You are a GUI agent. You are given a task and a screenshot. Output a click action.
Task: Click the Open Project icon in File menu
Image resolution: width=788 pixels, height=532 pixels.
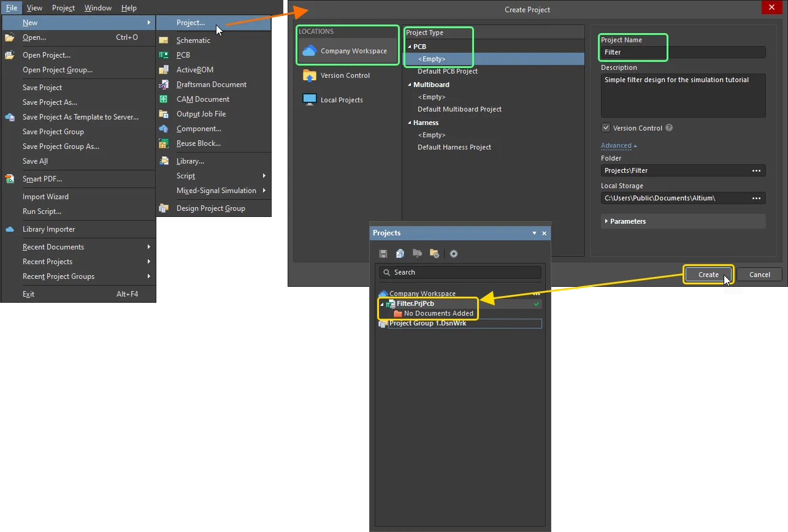pos(10,55)
